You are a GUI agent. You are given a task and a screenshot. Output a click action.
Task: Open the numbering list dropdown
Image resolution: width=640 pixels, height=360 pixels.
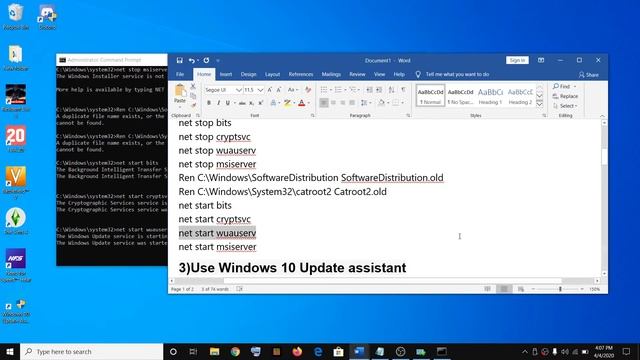point(345,90)
